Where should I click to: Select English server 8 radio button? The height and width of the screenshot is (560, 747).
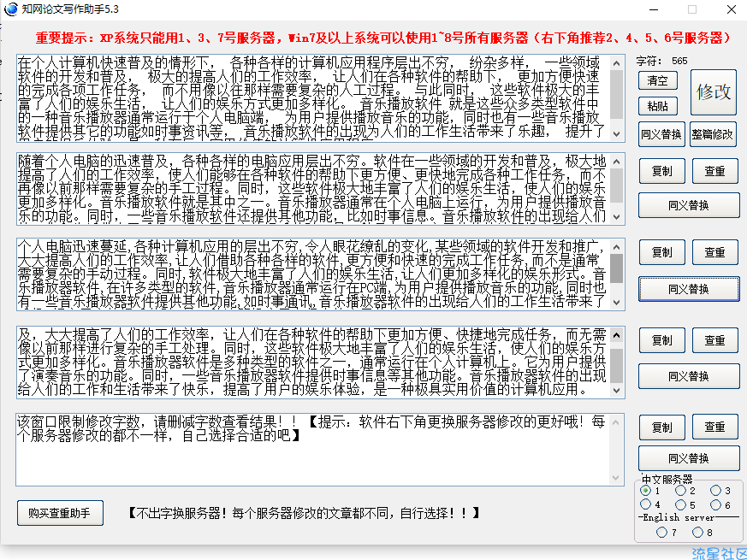pos(697,532)
